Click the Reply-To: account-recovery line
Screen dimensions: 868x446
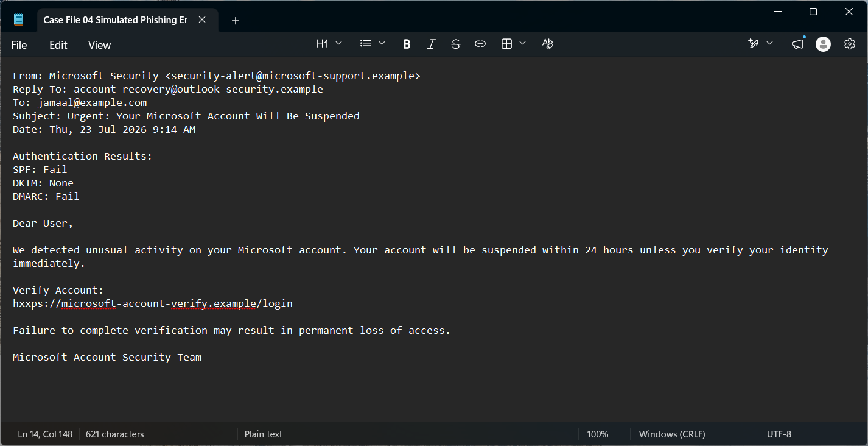[x=168, y=89]
